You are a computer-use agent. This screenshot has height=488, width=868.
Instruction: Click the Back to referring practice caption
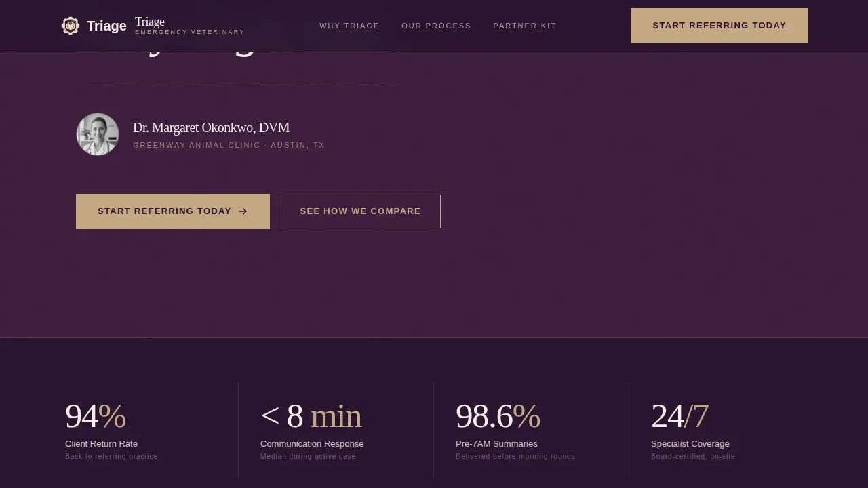111,457
